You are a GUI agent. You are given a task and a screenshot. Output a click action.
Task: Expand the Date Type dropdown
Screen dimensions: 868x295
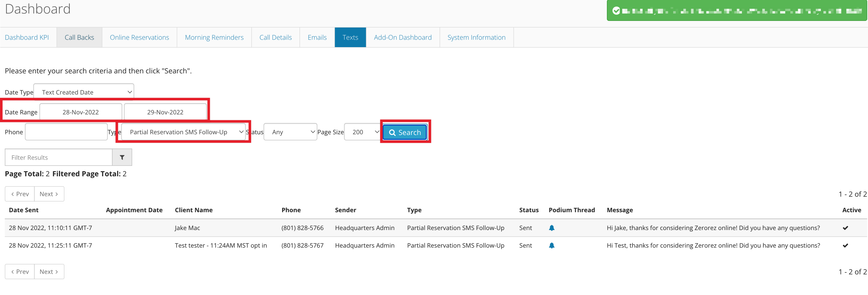coord(84,92)
